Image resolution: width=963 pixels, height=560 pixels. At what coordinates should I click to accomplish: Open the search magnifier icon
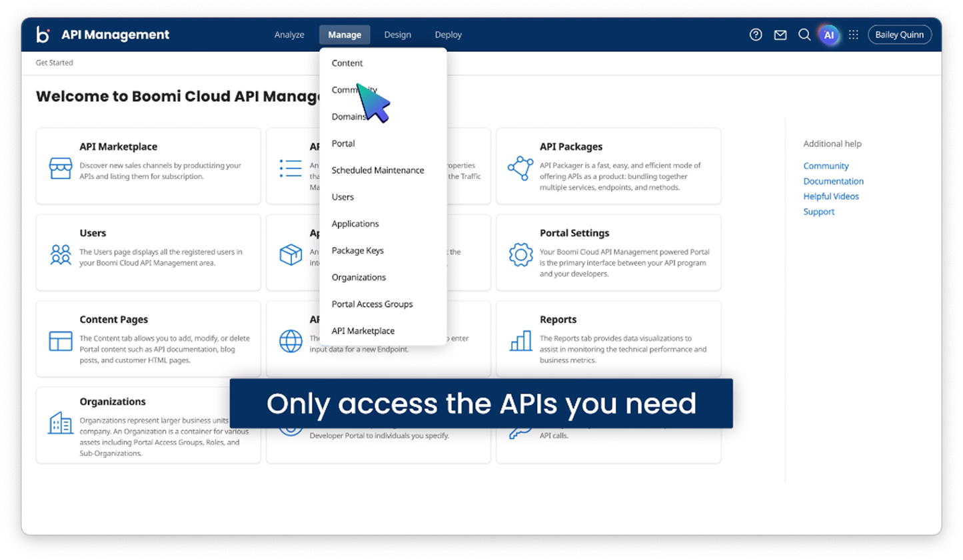pyautogui.click(x=804, y=35)
